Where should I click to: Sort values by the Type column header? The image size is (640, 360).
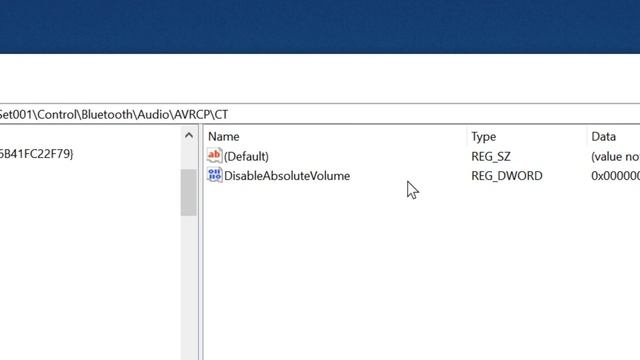coord(527,136)
